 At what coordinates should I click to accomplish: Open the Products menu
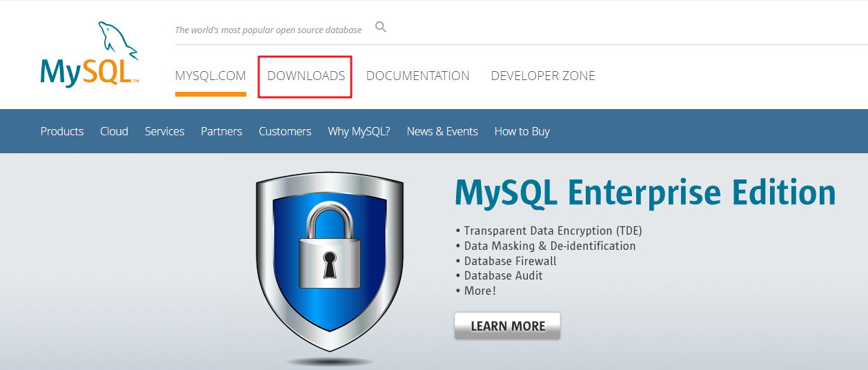[x=62, y=131]
